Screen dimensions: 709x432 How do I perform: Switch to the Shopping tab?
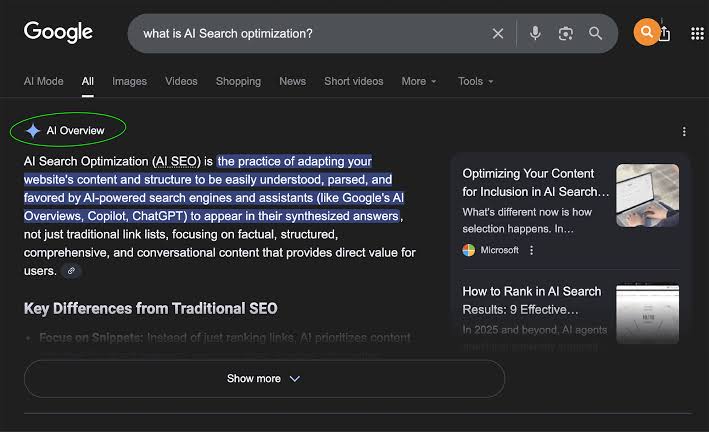(238, 81)
